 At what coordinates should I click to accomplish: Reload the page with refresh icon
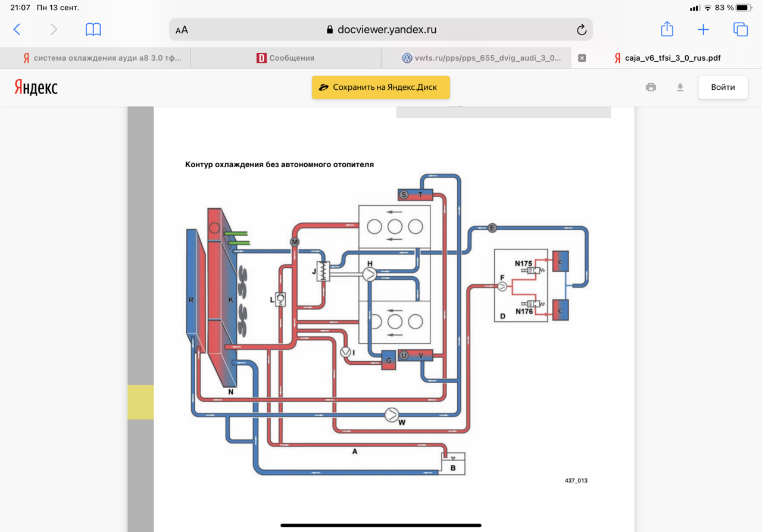point(582,30)
